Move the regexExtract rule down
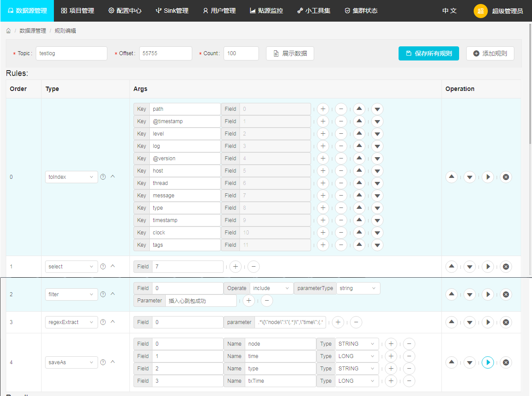Image resolution: width=532 pixels, height=396 pixels. tap(470, 322)
